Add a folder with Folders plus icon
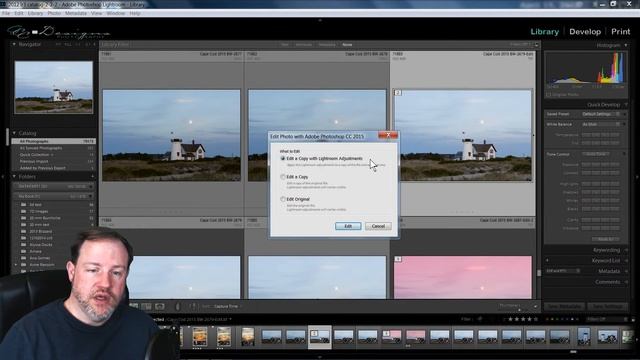The width and height of the screenshot is (640, 360). click(x=92, y=177)
